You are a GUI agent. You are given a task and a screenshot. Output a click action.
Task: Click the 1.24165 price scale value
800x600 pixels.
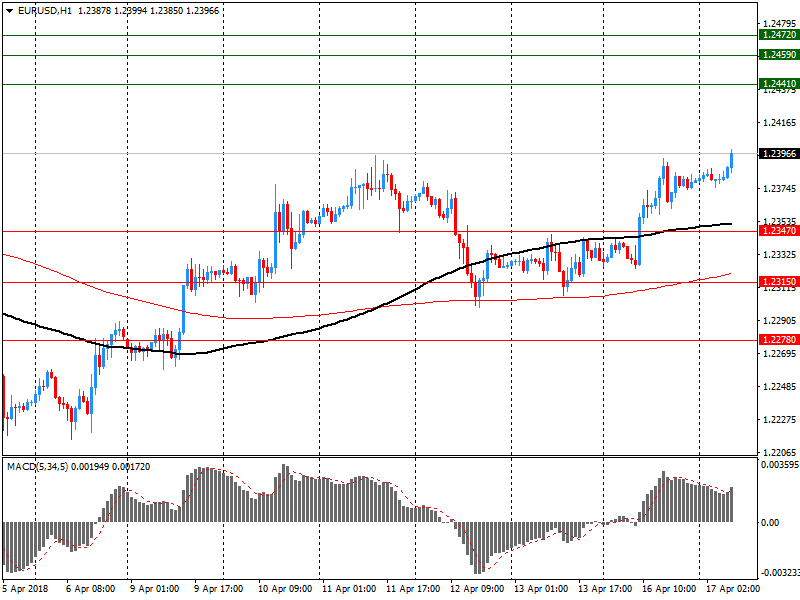coord(780,122)
